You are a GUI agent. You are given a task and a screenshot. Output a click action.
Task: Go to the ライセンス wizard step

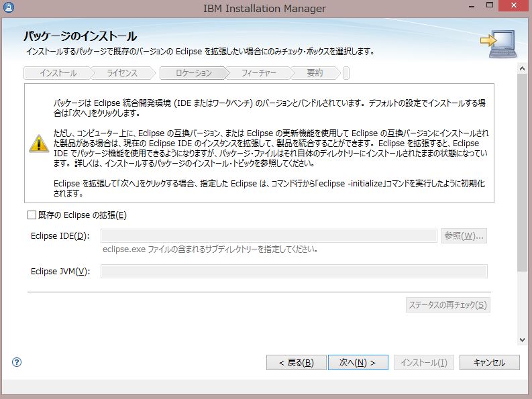click(122, 73)
